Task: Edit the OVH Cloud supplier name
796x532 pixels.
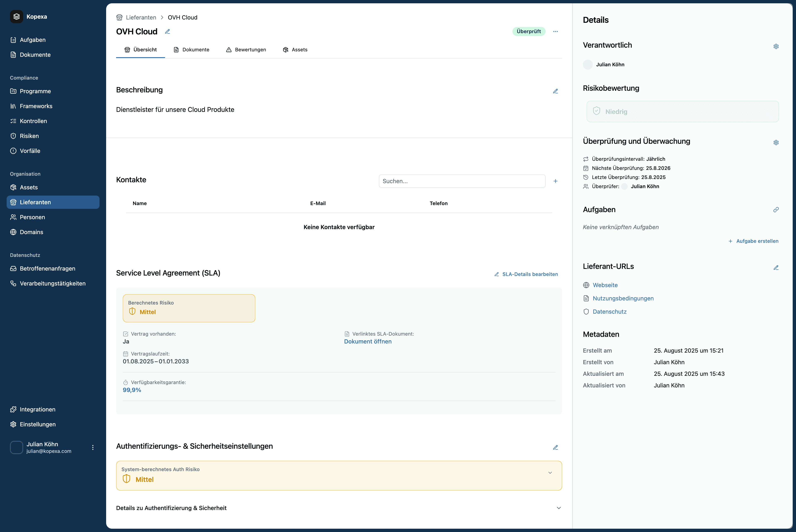Action: (x=167, y=31)
